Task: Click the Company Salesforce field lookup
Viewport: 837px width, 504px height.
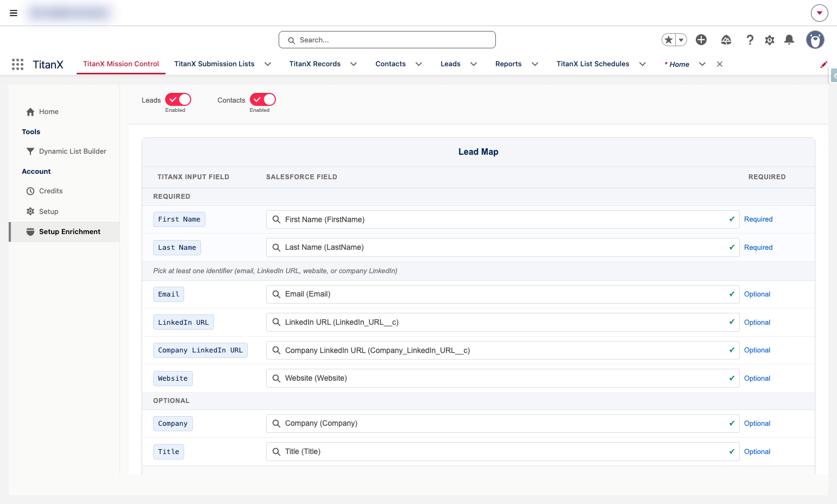Action: pos(502,424)
